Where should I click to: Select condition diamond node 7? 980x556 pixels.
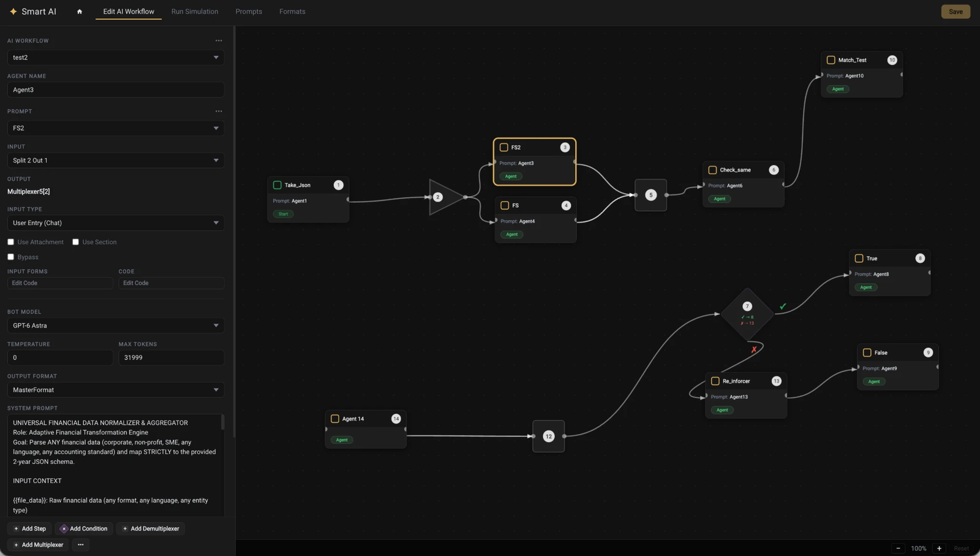tap(747, 314)
